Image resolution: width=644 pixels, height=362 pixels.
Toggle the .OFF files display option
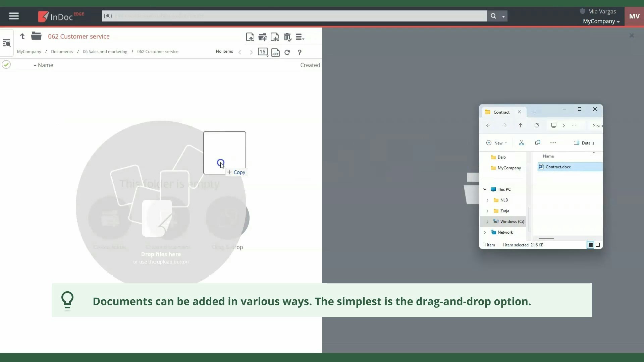point(275,52)
